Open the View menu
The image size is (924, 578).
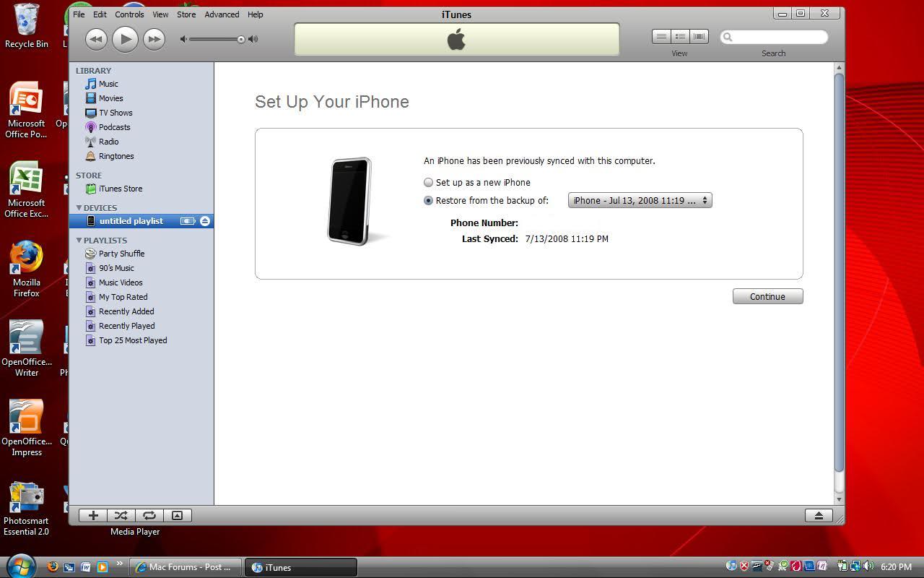[x=160, y=14]
